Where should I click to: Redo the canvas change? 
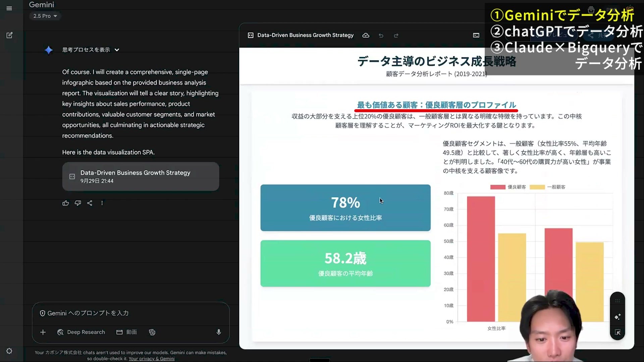(396, 36)
